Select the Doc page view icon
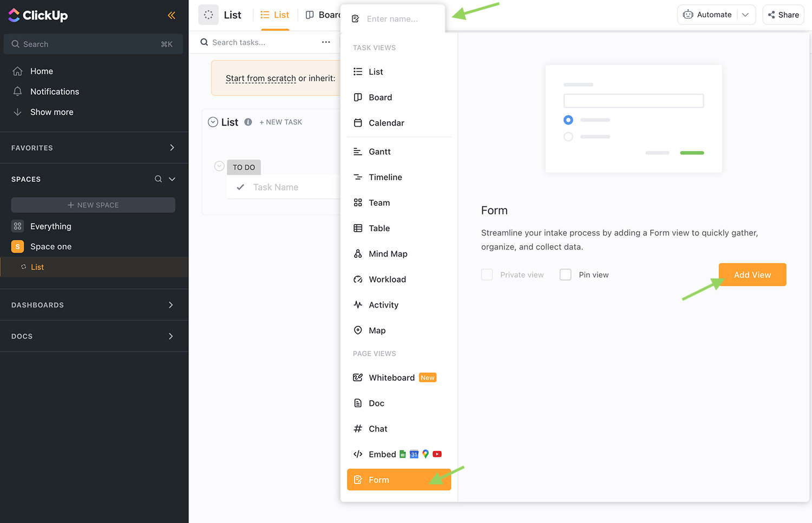The height and width of the screenshot is (523, 812). click(358, 403)
